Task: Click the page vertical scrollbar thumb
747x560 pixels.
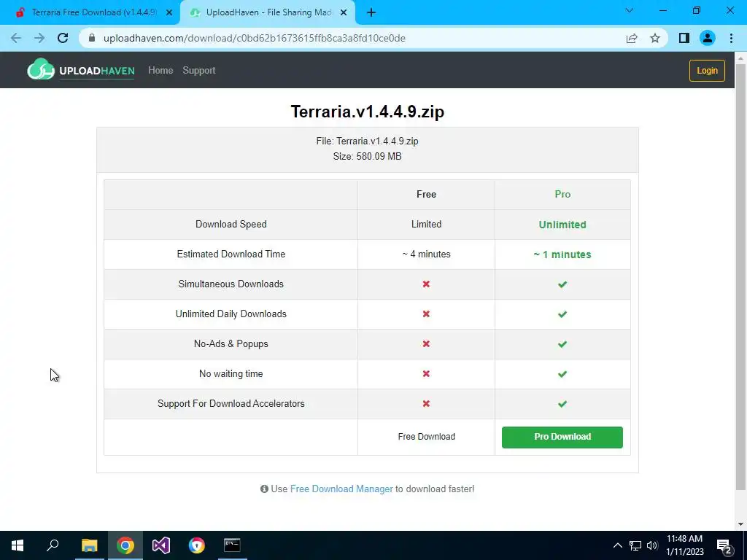Action: coord(740,276)
